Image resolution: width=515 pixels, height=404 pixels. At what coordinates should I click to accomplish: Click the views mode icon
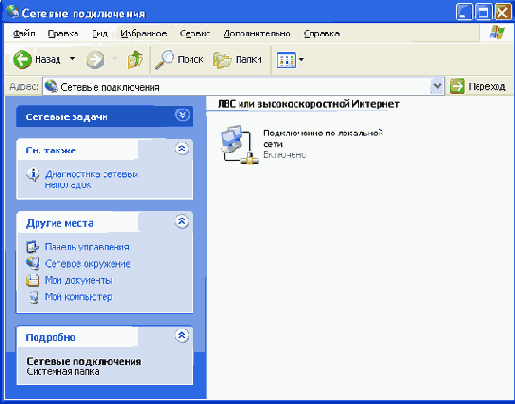point(286,60)
